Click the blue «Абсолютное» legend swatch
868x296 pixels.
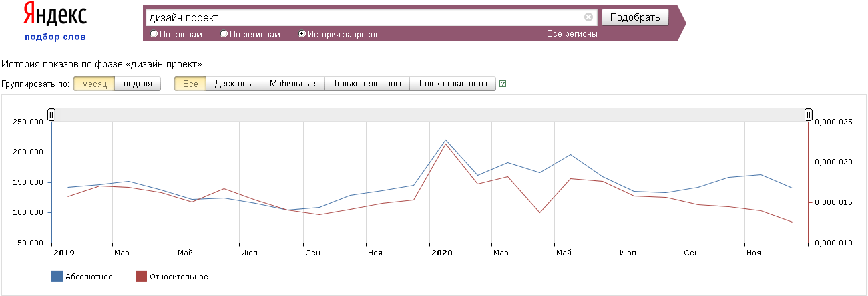pyautogui.click(x=57, y=277)
